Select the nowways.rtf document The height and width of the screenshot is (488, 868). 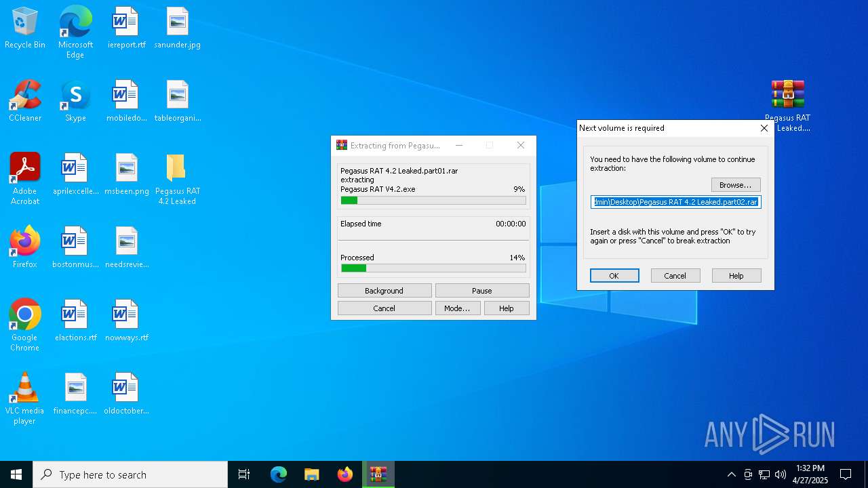[126, 321]
